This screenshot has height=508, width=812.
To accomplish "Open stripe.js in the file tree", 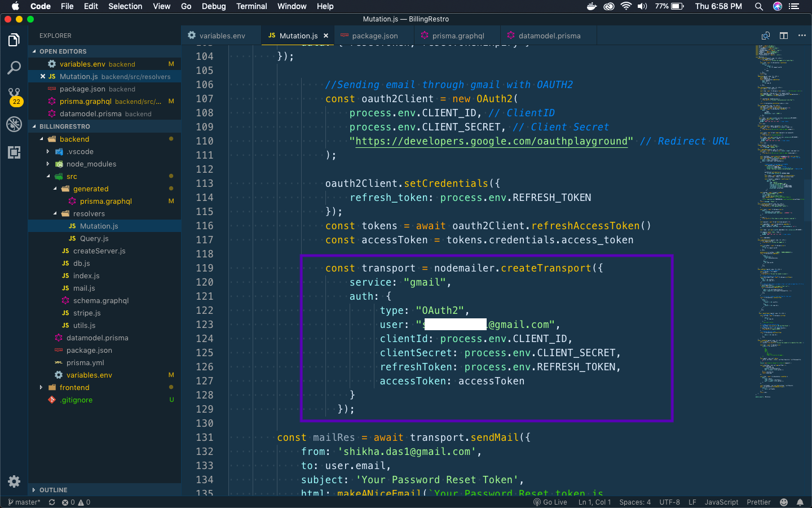I will (87, 313).
